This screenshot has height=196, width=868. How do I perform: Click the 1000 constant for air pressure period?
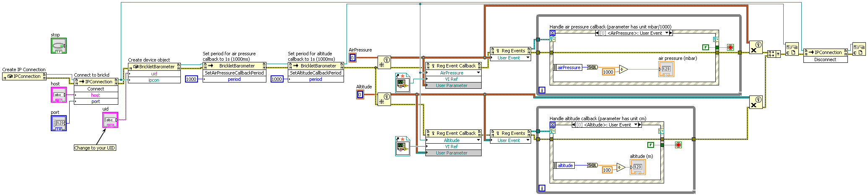191,79
